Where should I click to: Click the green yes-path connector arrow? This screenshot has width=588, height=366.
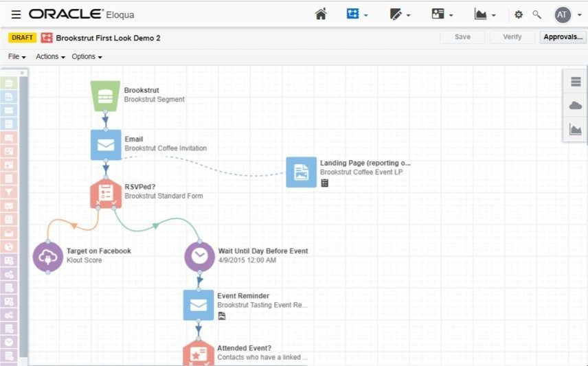click(156, 225)
